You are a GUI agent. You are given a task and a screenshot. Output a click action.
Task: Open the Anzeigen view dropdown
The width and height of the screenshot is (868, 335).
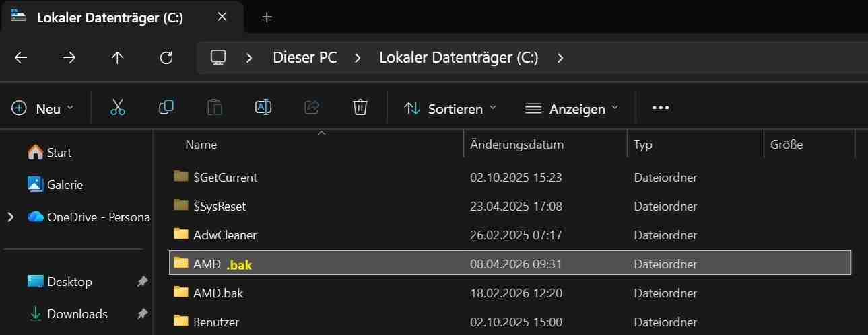click(572, 108)
